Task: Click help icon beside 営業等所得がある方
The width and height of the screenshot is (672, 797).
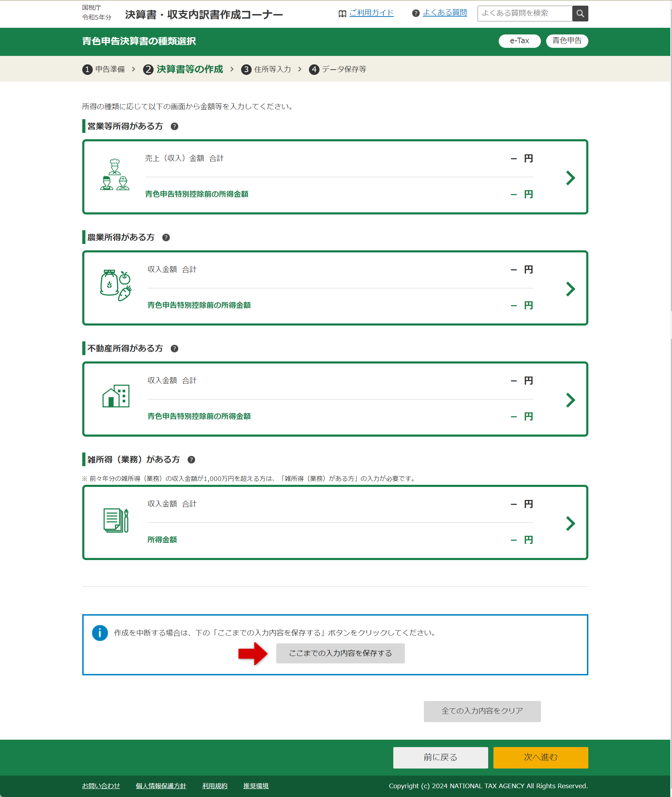Action: [174, 127]
